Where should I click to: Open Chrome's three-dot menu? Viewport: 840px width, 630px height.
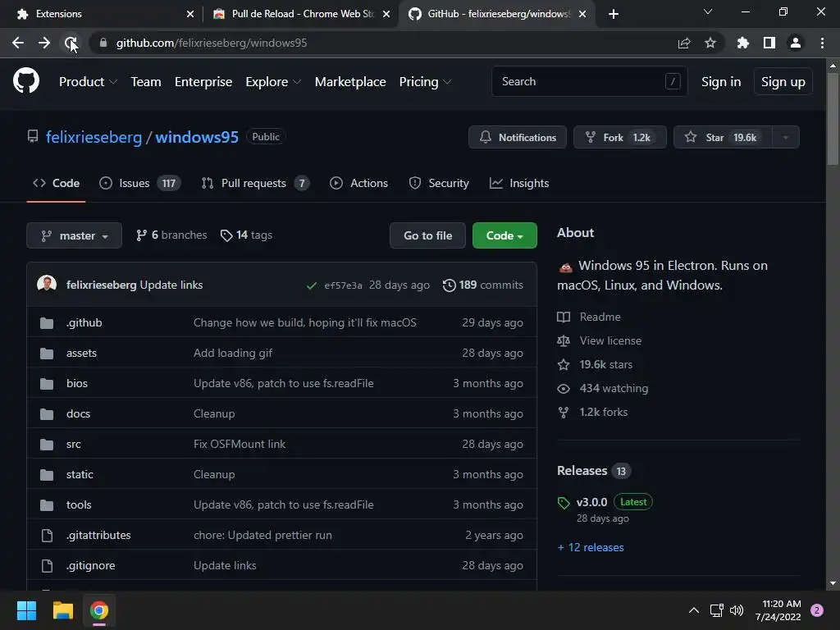822,43
